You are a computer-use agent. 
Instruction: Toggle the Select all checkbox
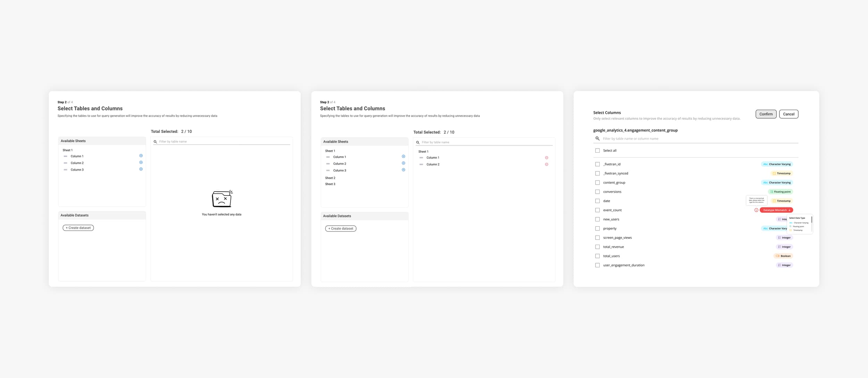pyautogui.click(x=598, y=150)
